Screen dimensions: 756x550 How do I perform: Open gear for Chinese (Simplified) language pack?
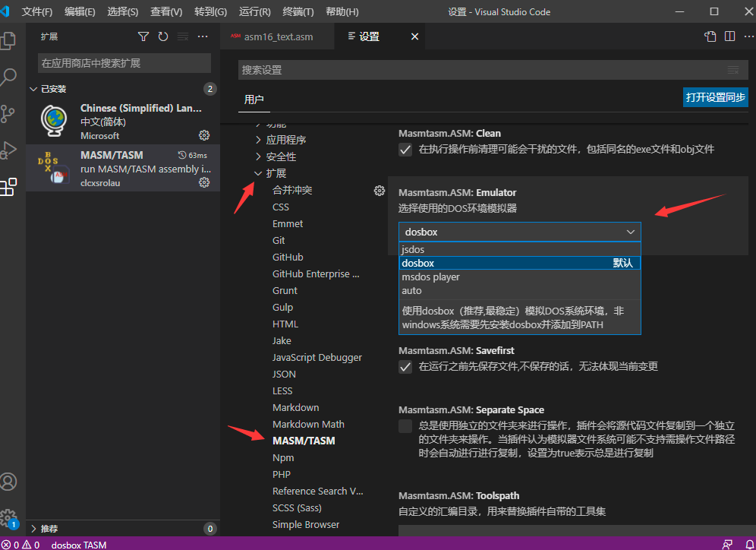(204, 135)
